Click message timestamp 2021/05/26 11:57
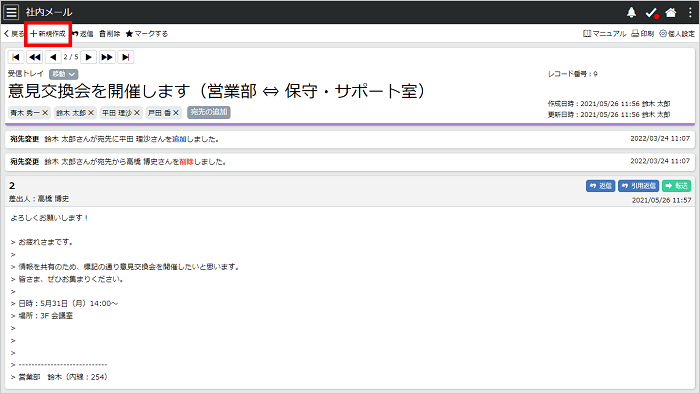This screenshot has height=394, width=700. tap(662, 200)
